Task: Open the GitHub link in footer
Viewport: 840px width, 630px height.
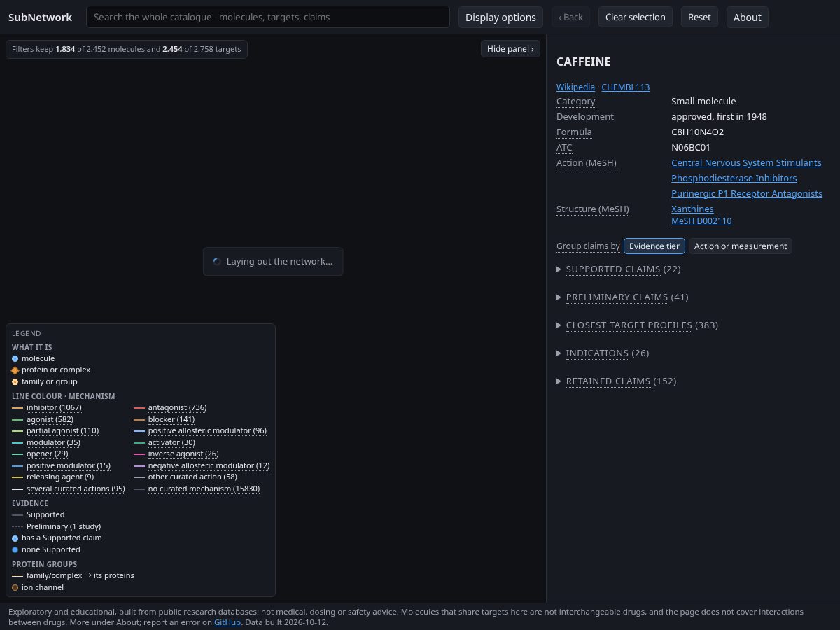Action: pyautogui.click(x=227, y=622)
